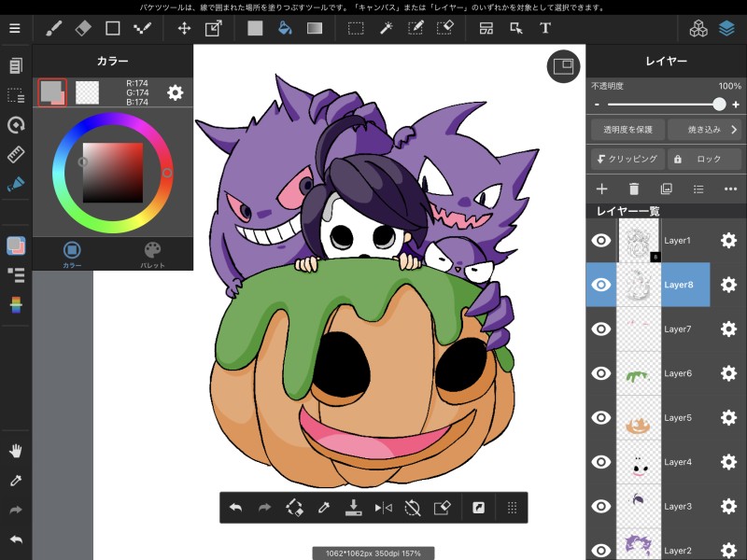This screenshot has width=747, height=560.
Task: Click the layer list options icon
Action: click(698, 189)
